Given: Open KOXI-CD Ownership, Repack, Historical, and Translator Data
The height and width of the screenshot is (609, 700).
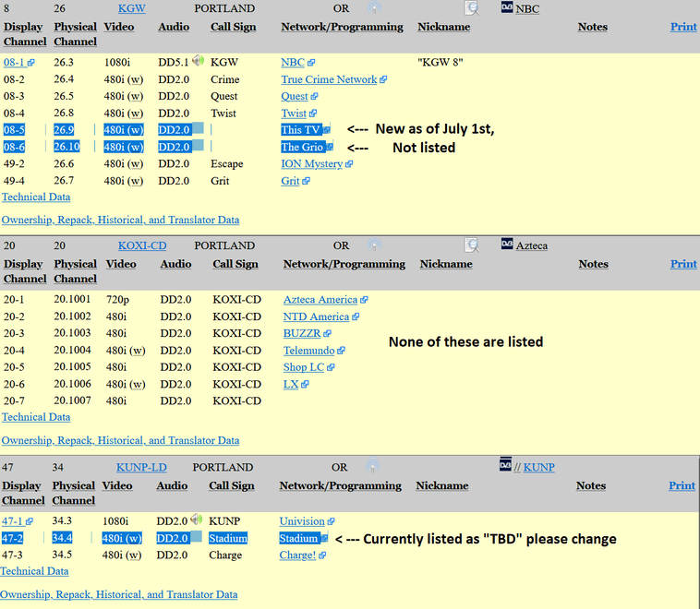Looking at the screenshot, I should tap(121, 440).
